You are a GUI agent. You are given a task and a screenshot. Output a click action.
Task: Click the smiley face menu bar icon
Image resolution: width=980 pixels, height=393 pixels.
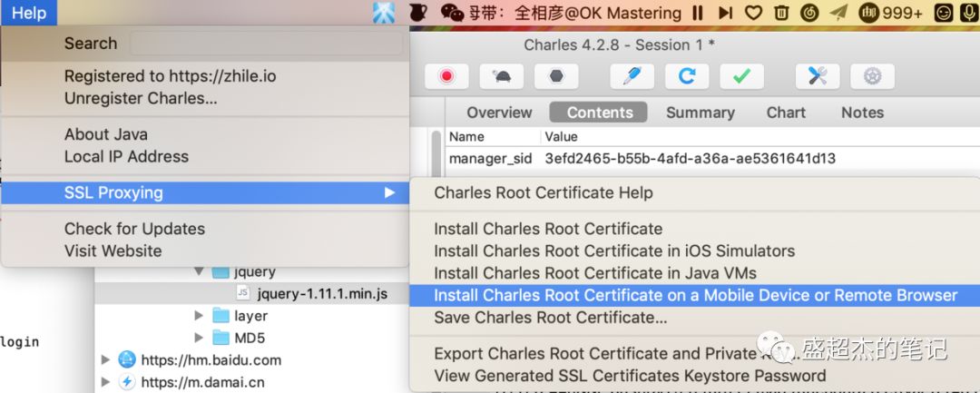943,13
